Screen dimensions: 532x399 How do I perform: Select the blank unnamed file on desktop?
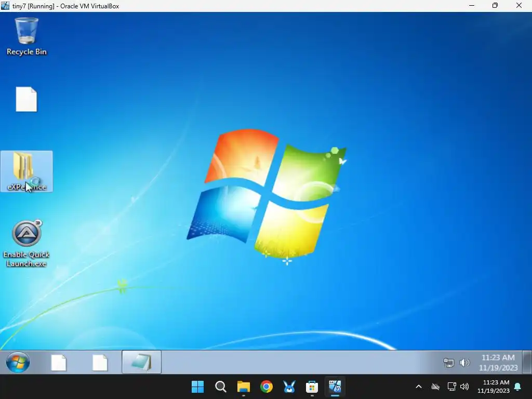pos(26,99)
